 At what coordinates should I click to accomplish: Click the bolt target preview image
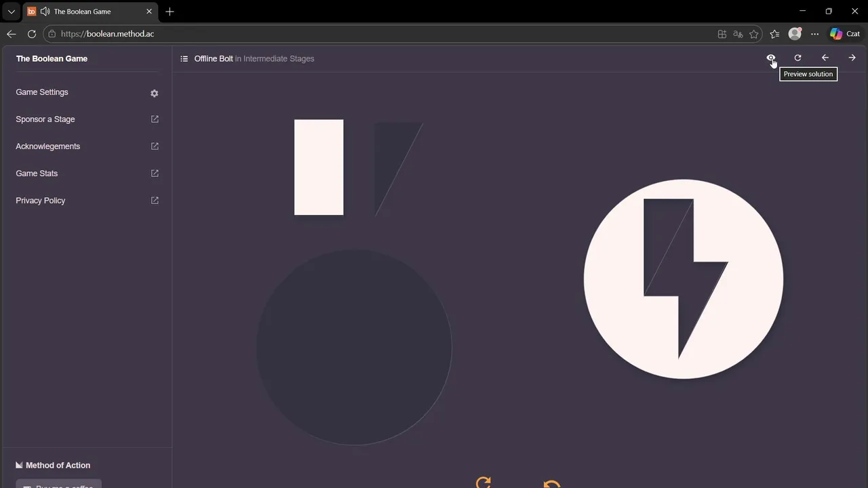684,279
